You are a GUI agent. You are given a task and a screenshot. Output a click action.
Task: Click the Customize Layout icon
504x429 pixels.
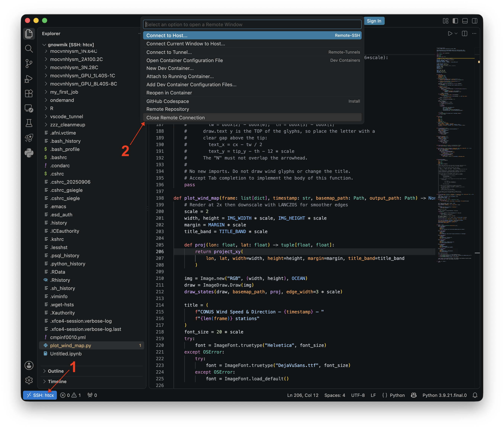pyautogui.click(x=445, y=21)
